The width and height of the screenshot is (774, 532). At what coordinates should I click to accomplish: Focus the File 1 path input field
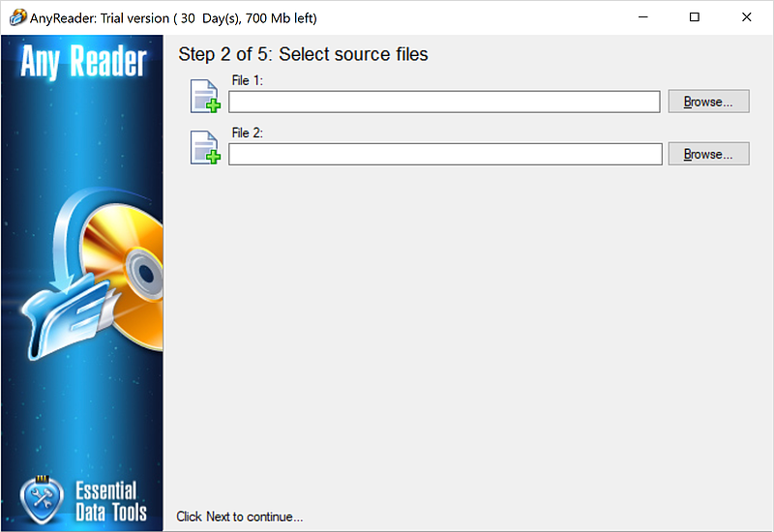click(x=444, y=102)
